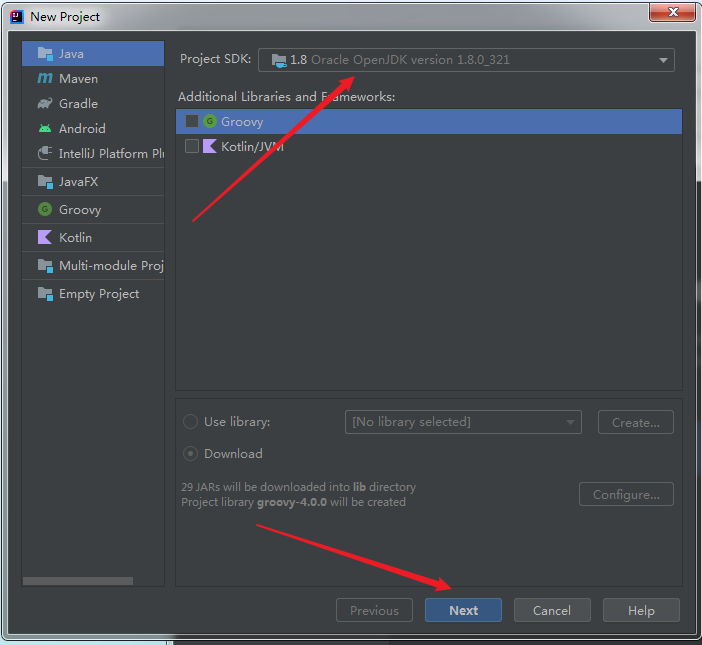This screenshot has width=702, height=645.
Task: Click the Kotlin/JVM framework icon
Action: (x=210, y=146)
